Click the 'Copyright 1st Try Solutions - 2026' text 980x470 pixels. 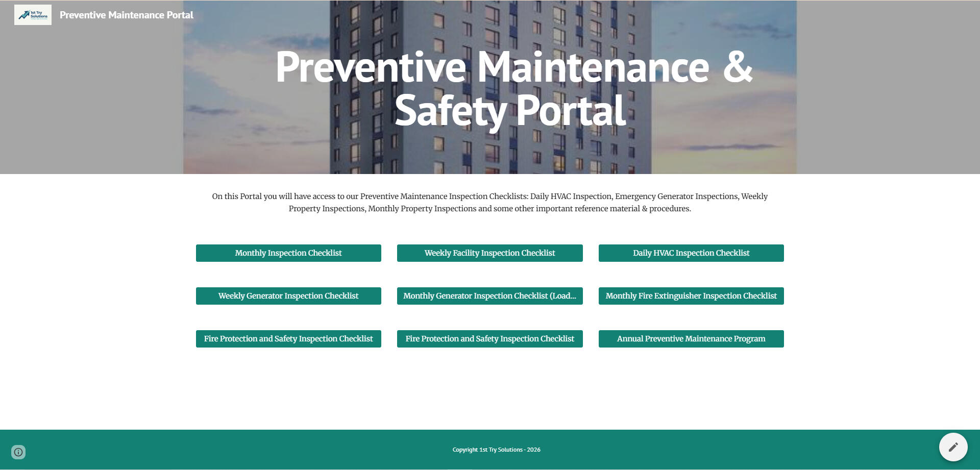tap(497, 450)
